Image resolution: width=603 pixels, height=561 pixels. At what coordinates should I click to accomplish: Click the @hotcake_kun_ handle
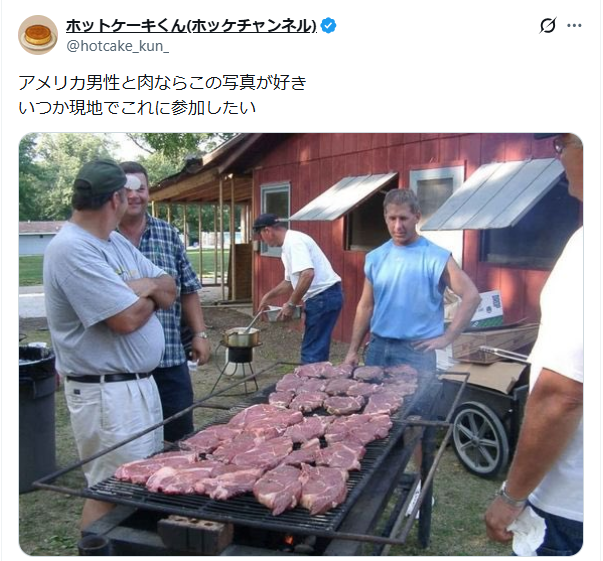(x=118, y=45)
